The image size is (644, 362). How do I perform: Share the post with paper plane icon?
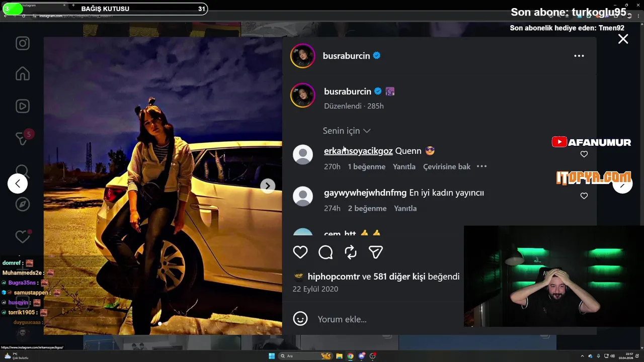pyautogui.click(x=376, y=252)
